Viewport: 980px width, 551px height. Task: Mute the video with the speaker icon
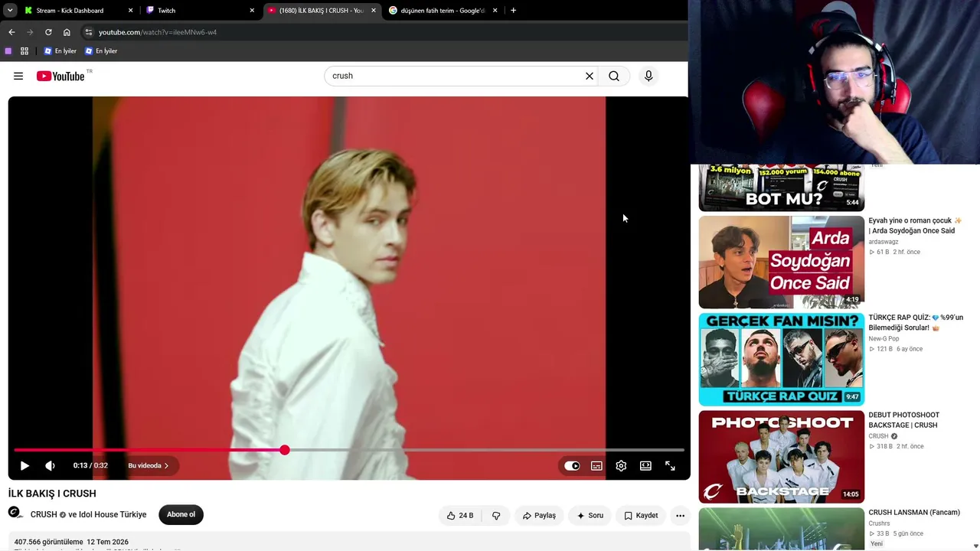[x=50, y=465]
